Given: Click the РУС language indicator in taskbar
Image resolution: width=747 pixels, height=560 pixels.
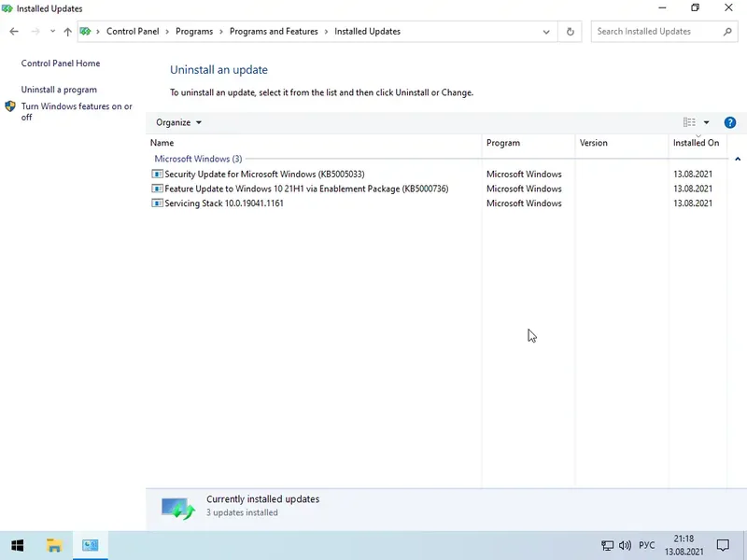Looking at the screenshot, I should [x=646, y=545].
